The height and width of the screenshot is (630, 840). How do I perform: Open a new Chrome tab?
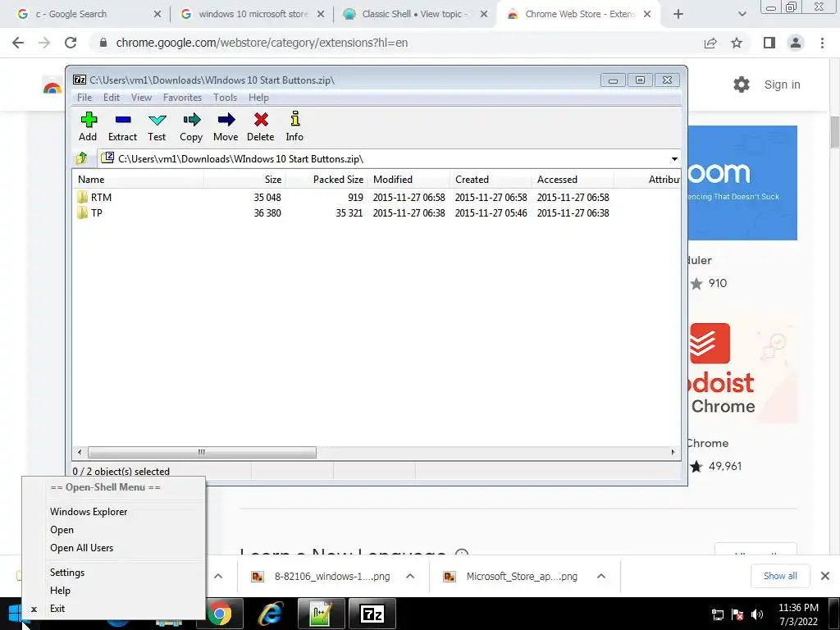pos(678,14)
